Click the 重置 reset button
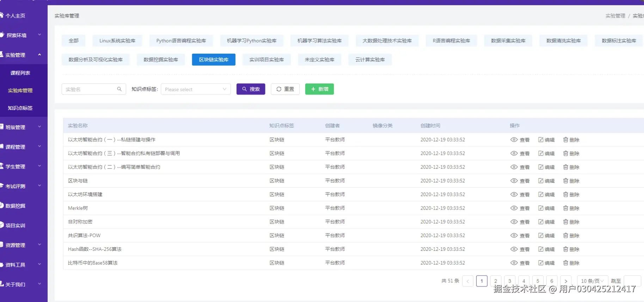The width and height of the screenshot is (644, 302). coord(285,89)
